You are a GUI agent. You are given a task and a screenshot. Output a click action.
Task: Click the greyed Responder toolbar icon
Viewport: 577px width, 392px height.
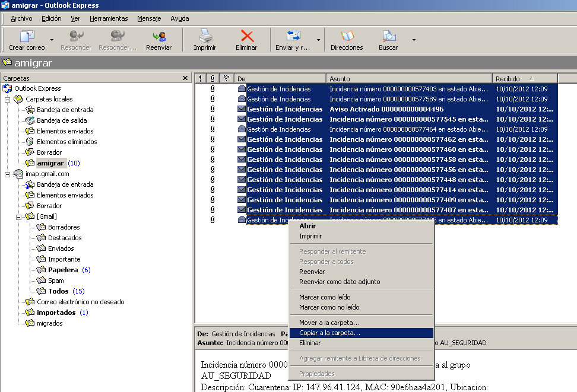[x=76, y=36]
